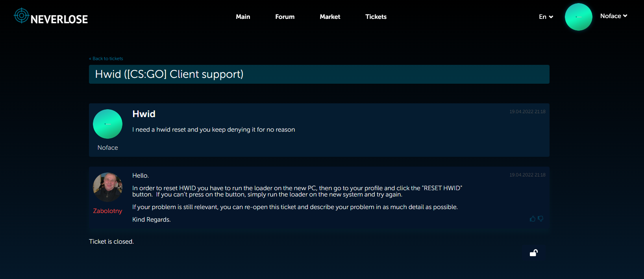Screen dimensions: 644x279
Task: Open the Tickets section
Action: pyautogui.click(x=376, y=17)
